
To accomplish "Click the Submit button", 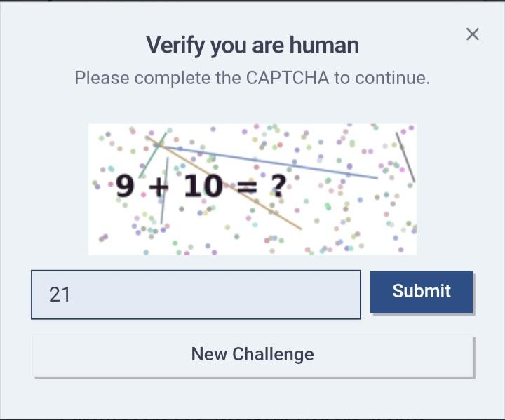I will tap(422, 292).
